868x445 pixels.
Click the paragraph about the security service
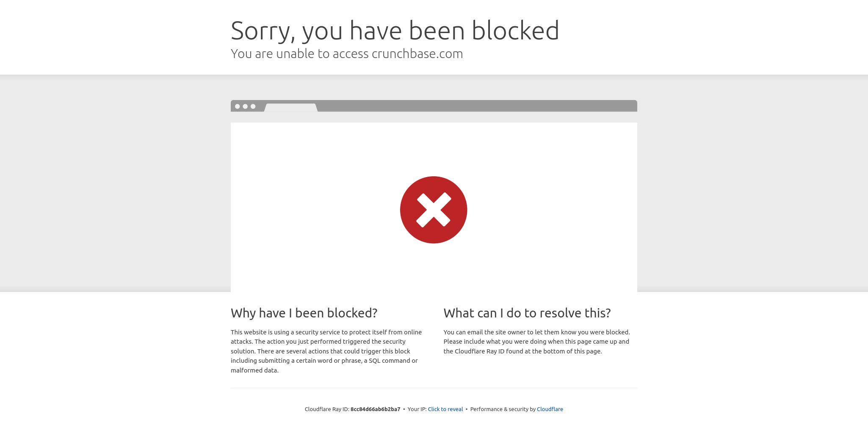coord(326,351)
